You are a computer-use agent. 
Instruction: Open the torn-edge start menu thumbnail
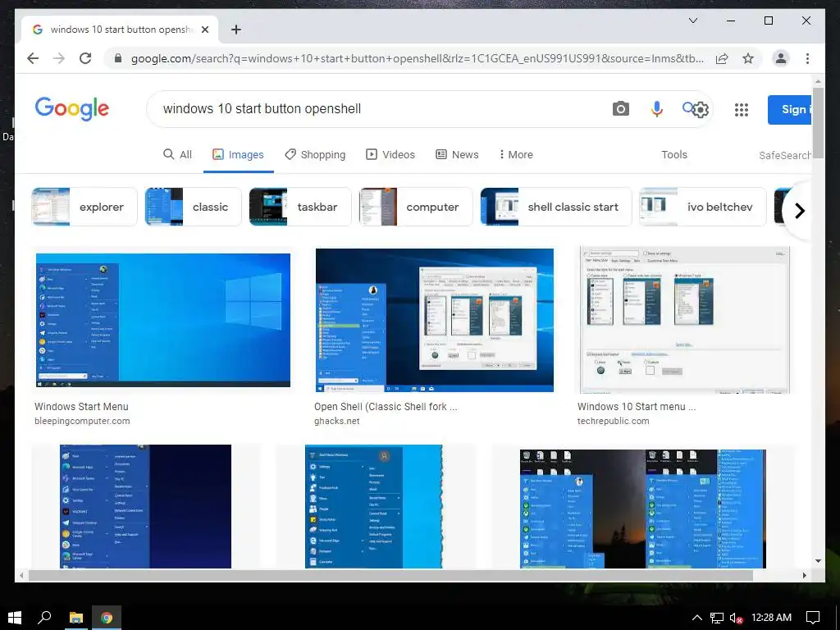point(374,506)
